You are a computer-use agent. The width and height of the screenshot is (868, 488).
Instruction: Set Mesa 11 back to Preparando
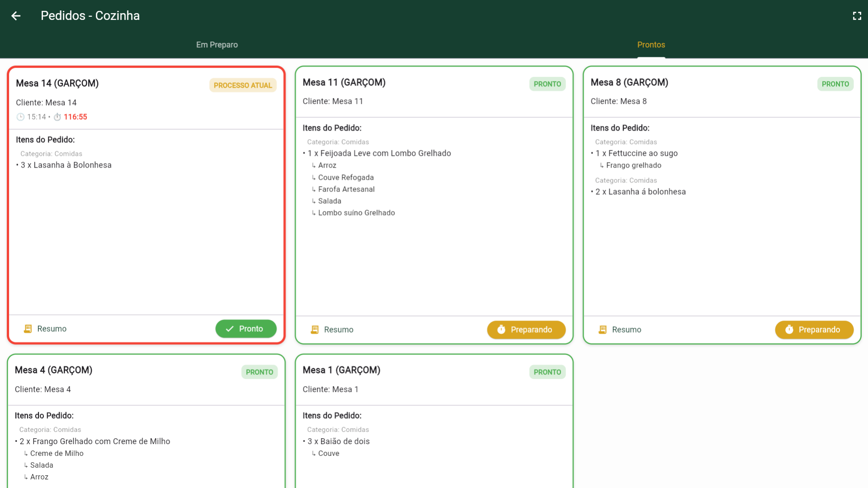click(x=526, y=330)
